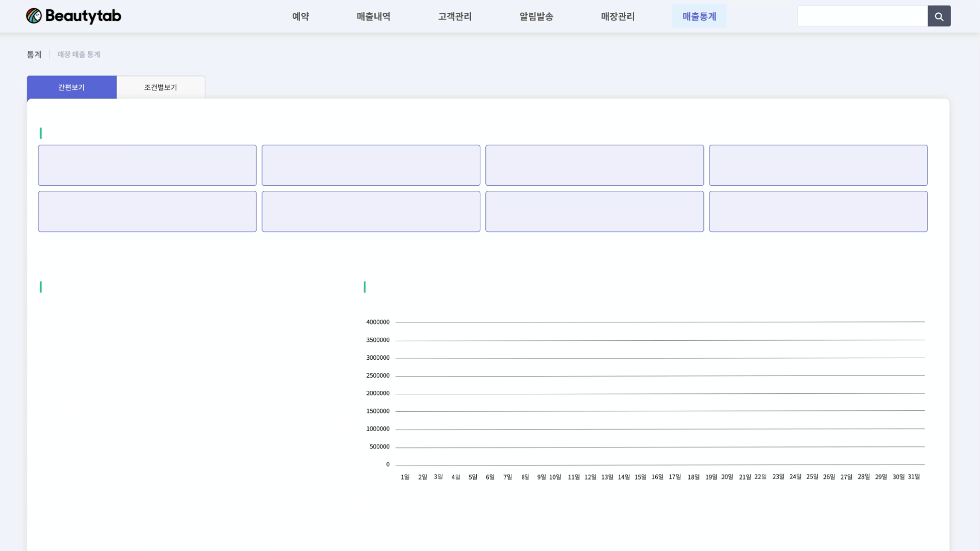Click the 31일 label on chart axis
This screenshot has height=551, width=980.
pyautogui.click(x=914, y=477)
